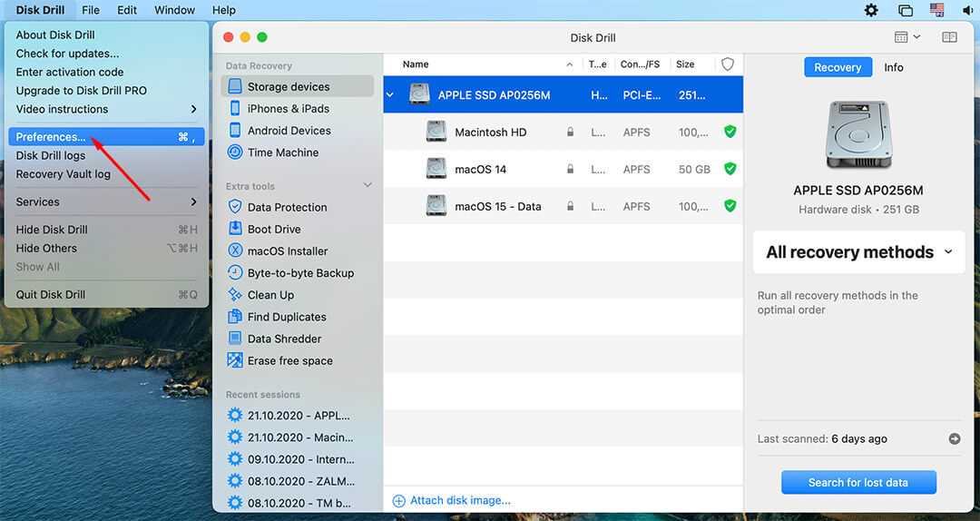This screenshot has width=980, height=521.
Task: Expand the Video instructions submenu
Action: tap(106, 109)
